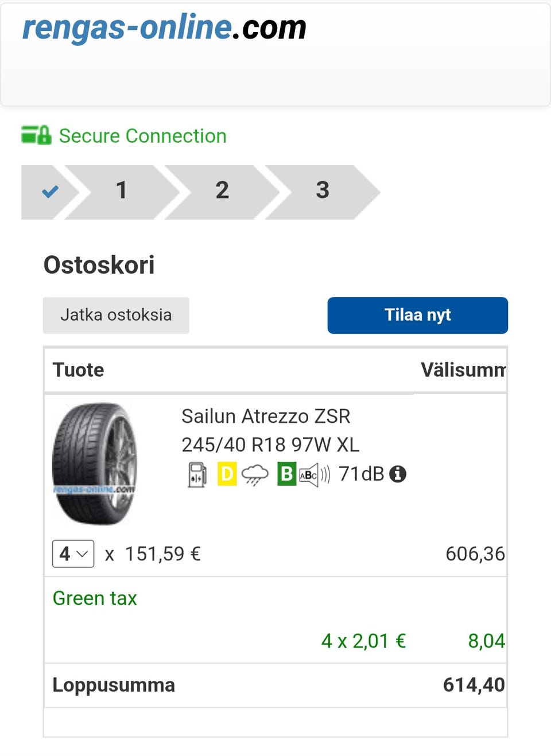Go to checkout step 1
The width and height of the screenshot is (551, 756).
tap(121, 192)
